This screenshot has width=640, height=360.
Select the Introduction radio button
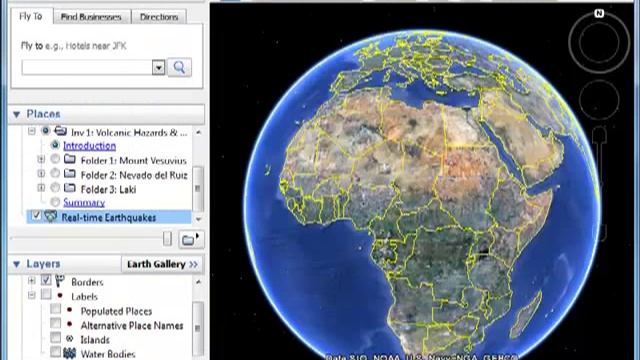pyautogui.click(x=55, y=145)
